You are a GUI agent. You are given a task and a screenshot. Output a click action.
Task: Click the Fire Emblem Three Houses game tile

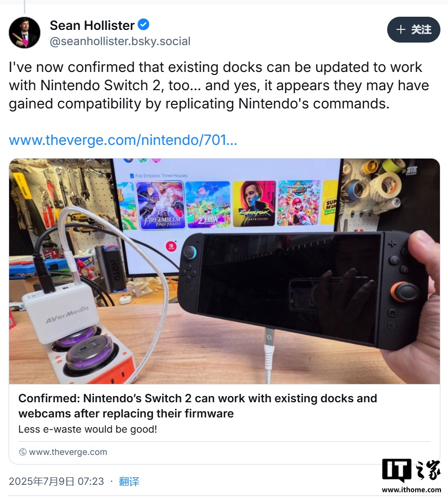[161, 205]
